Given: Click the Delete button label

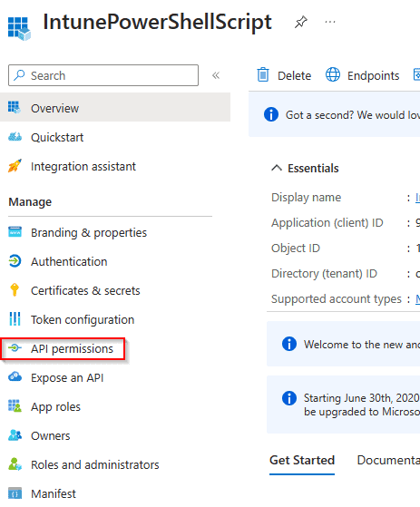Looking at the screenshot, I should [x=294, y=75].
